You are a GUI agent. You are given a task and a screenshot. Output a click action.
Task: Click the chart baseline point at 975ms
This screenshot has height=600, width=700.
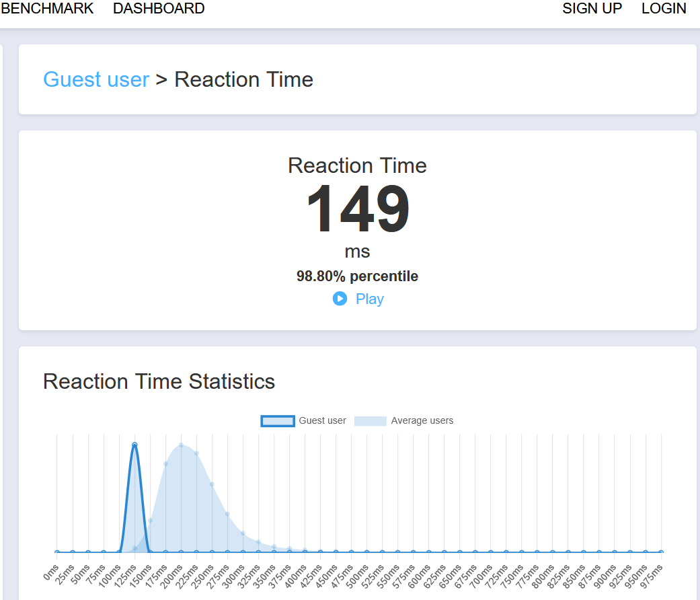click(x=661, y=552)
